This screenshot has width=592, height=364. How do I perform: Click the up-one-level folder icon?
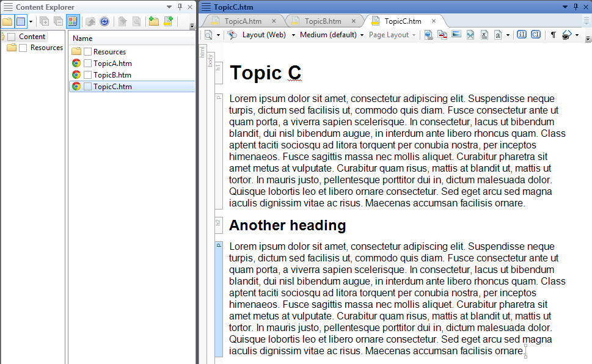pos(90,21)
